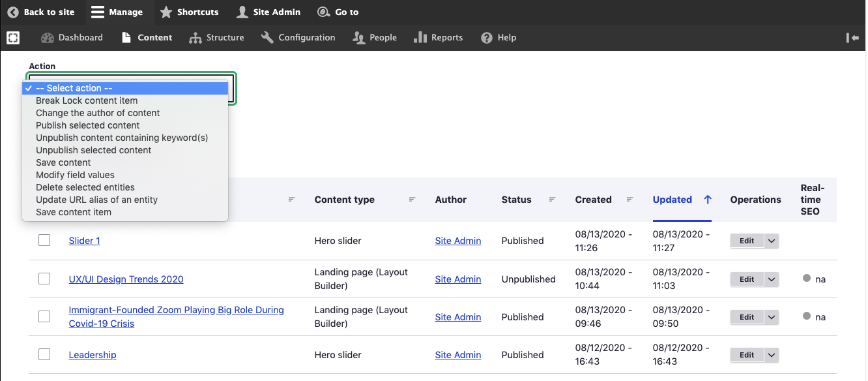The image size is (868, 381).
Task: Click Edit button for the Immigrant-Founded Zoom row
Action: [747, 317]
